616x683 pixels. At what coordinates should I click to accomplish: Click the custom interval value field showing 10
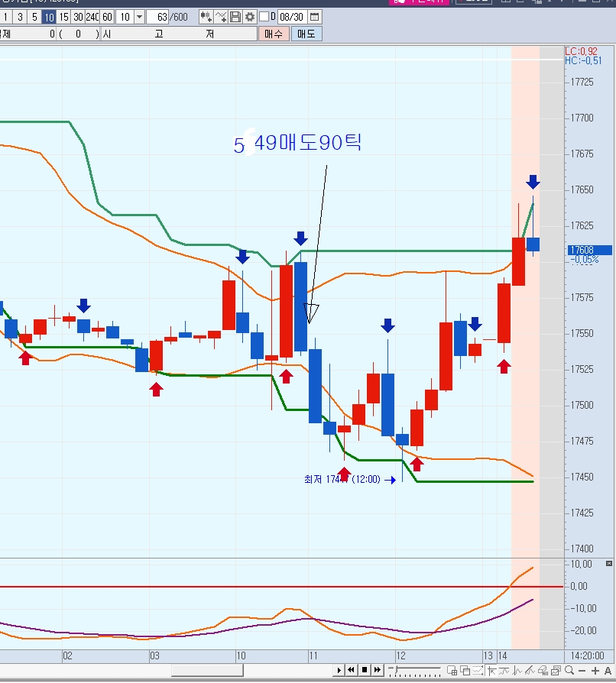tap(125, 17)
